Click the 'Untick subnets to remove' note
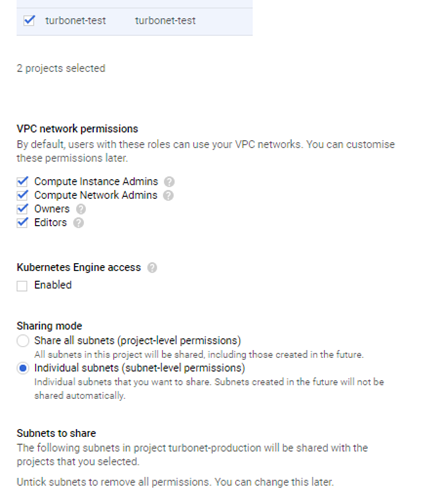442x500 pixels. [175, 482]
